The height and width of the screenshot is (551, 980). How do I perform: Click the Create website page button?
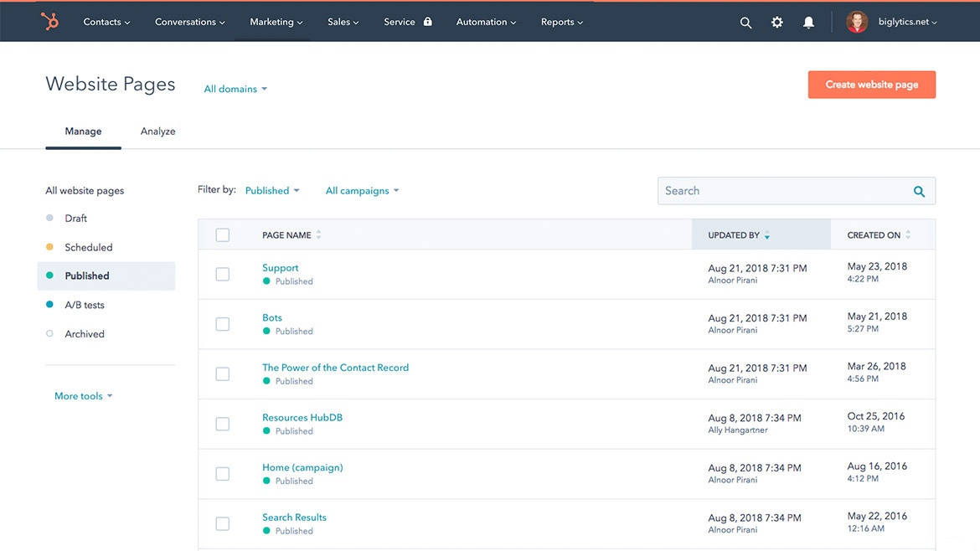tap(871, 84)
